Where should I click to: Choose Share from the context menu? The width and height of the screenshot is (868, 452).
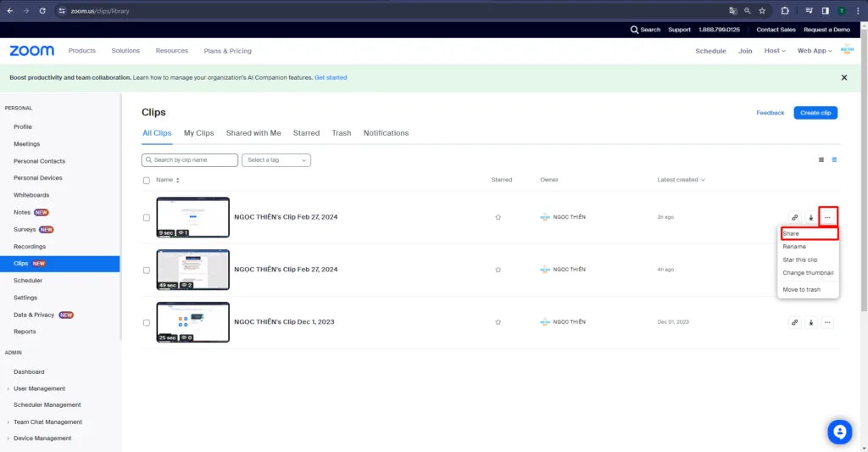(x=791, y=233)
